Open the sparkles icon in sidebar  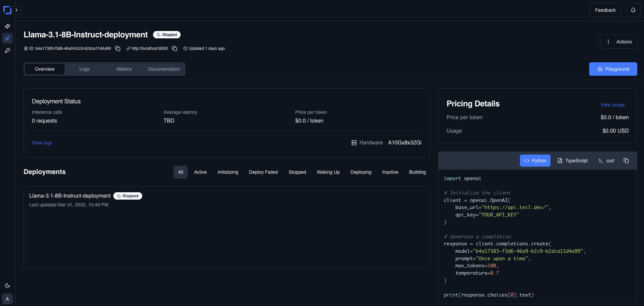[7, 26]
